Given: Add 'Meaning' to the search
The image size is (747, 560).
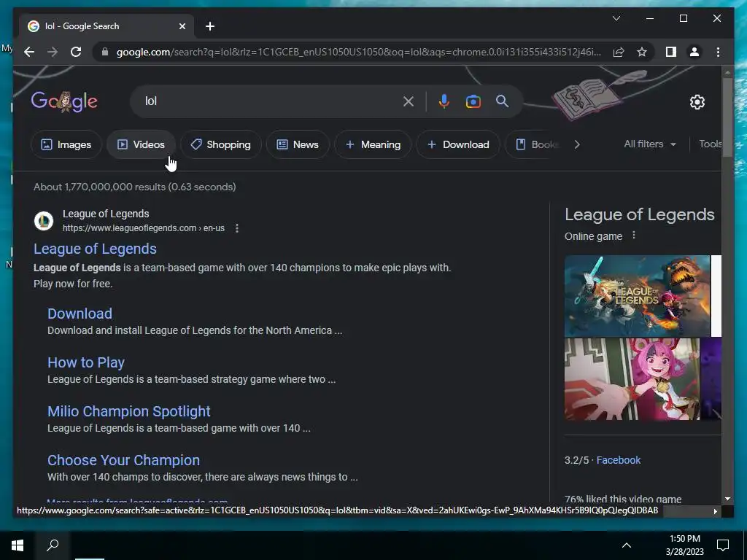Looking at the screenshot, I should (373, 144).
